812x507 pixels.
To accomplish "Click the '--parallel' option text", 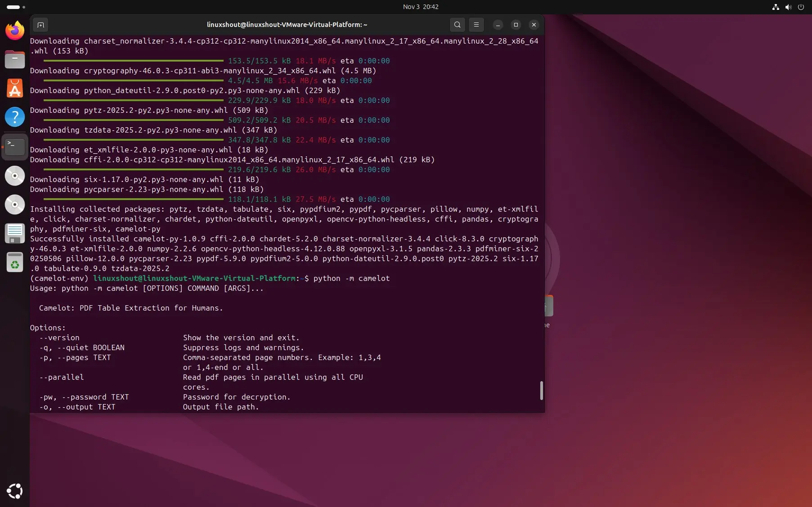I will [x=62, y=377].
